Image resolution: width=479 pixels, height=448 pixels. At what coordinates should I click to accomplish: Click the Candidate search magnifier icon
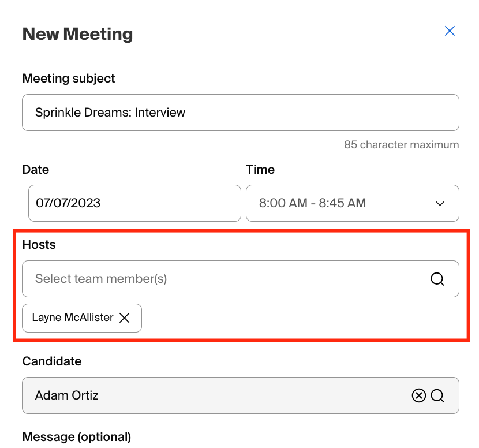(x=437, y=395)
